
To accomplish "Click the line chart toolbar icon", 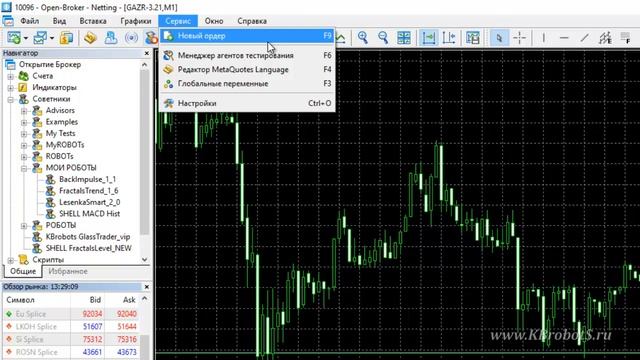I will click(340, 38).
